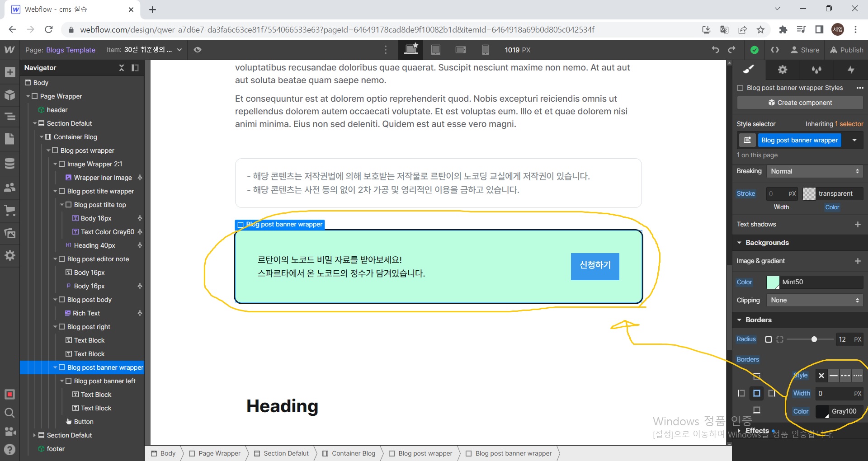The height and width of the screenshot is (461, 868).
Task: Collapse the Borders section
Action: pos(740,320)
